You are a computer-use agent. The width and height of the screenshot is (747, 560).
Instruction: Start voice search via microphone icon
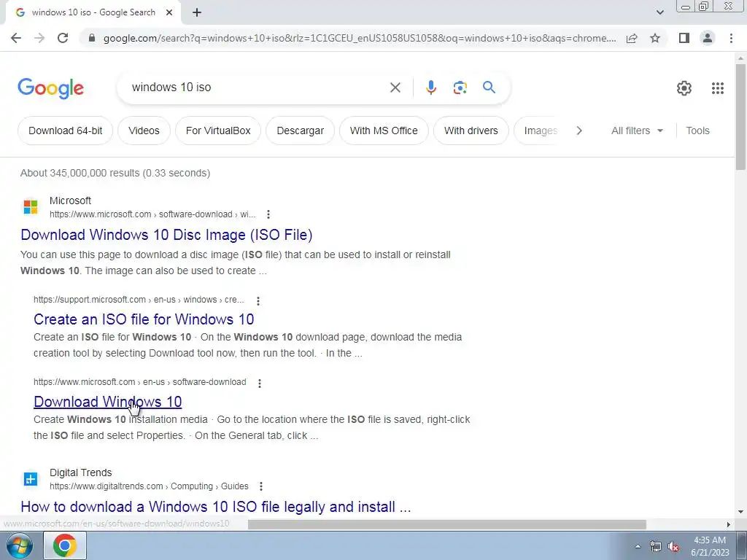tap(430, 87)
